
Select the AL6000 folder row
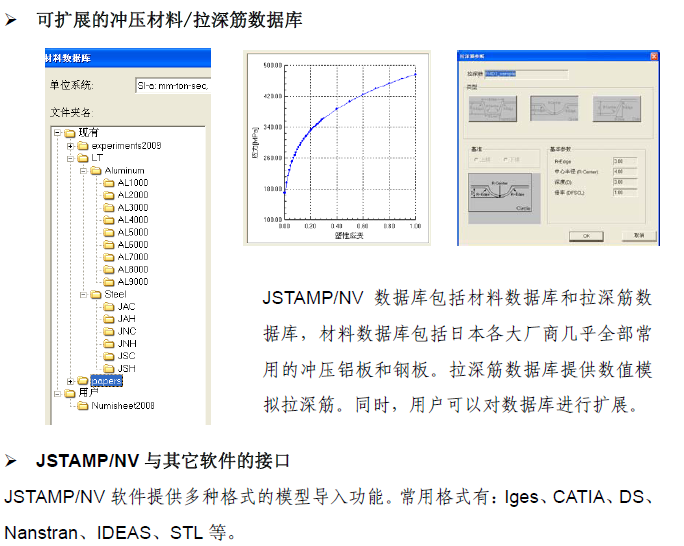click(x=126, y=245)
